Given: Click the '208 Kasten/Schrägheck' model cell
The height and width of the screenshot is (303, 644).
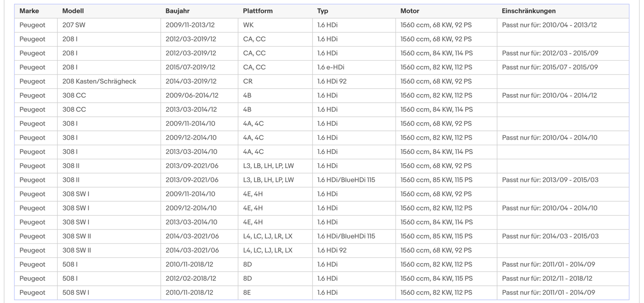Looking at the screenshot, I should click(99, 81).
